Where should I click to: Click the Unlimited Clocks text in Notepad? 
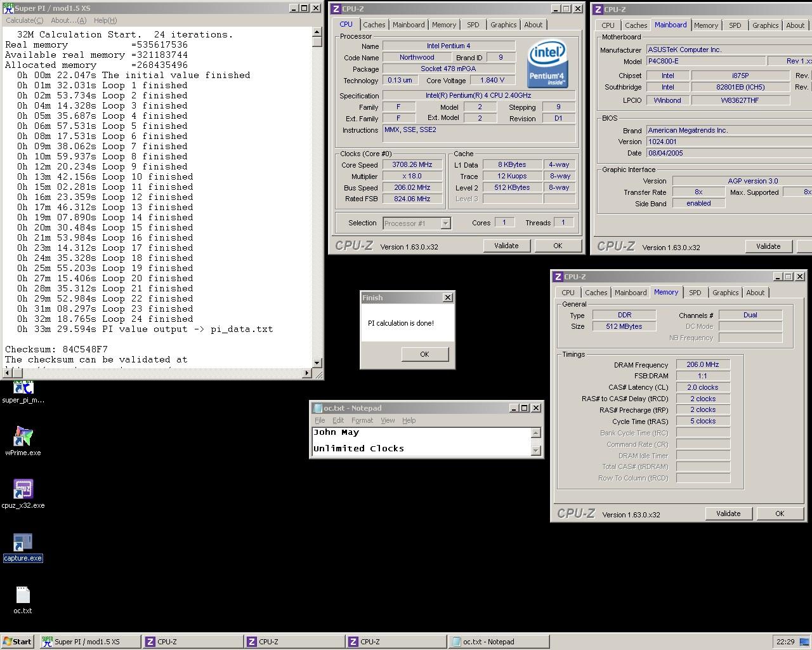tap(358, 448)
